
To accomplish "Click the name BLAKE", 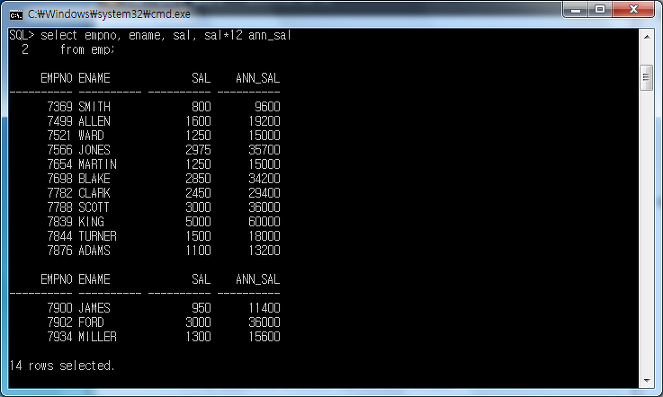I will 94,178.
